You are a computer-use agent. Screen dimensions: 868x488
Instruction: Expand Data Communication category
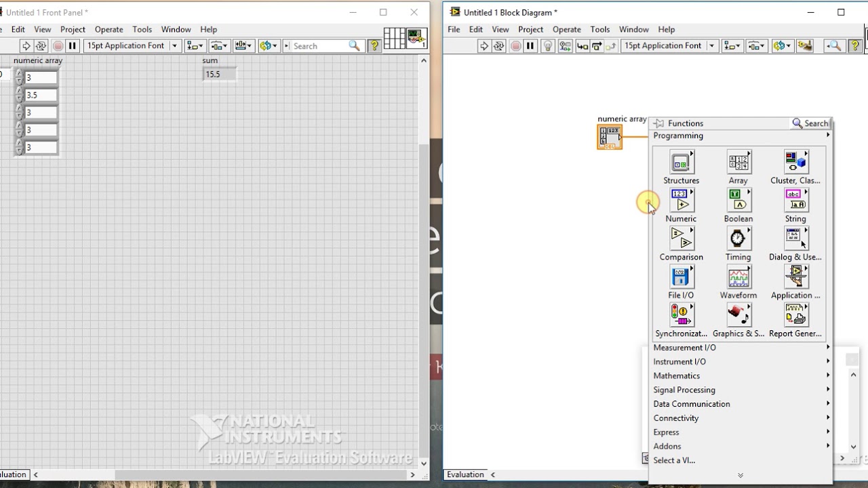(741, 404)
